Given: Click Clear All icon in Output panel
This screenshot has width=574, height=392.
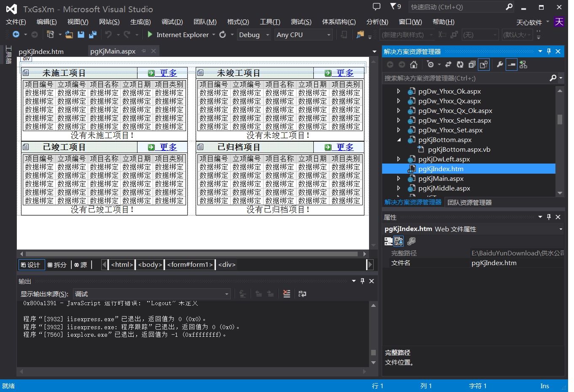Looking at the screenshot, I should (x=287, y=294).
